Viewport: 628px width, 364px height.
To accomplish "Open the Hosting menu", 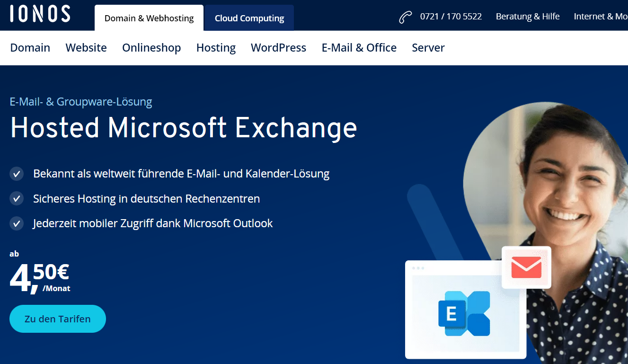I will [x=216, y=48].
